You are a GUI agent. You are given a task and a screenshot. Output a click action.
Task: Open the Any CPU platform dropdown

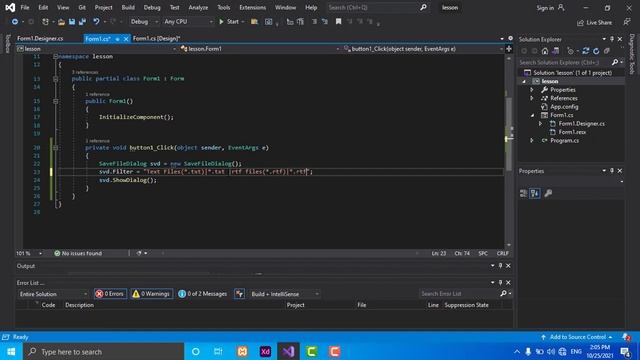188,22
